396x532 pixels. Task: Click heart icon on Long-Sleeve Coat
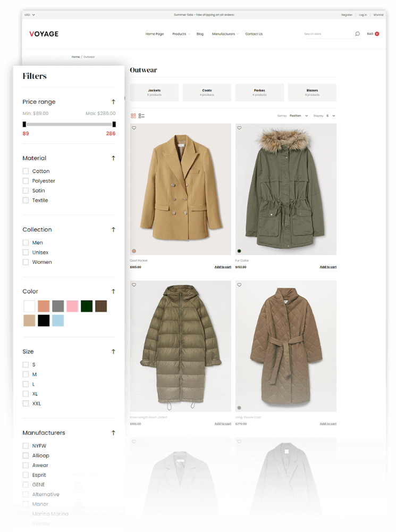(240, 285)
